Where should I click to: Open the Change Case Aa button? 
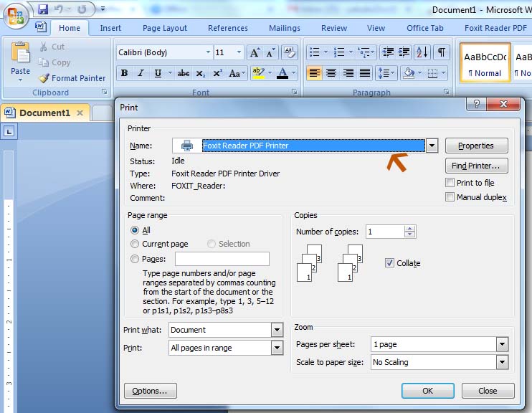tap(237, 73)
